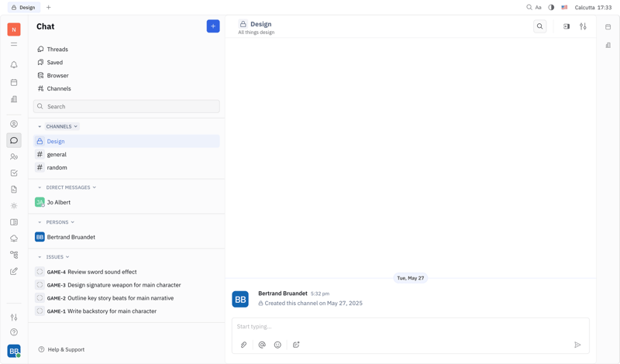This screenshot has width=620, height=364.
Task: Search within the Design channel header
Action: 539,26
